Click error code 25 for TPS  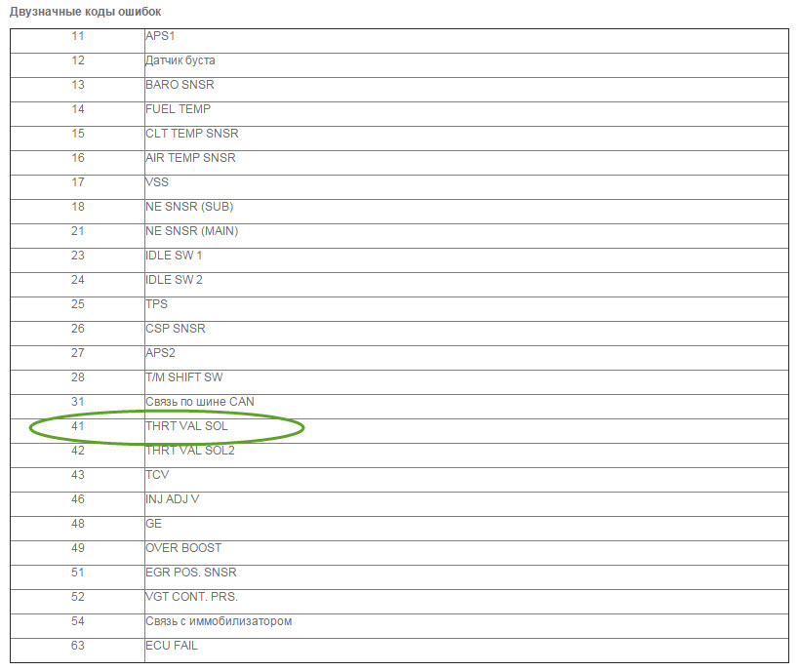pyautogui.click(x=78, y=304)
